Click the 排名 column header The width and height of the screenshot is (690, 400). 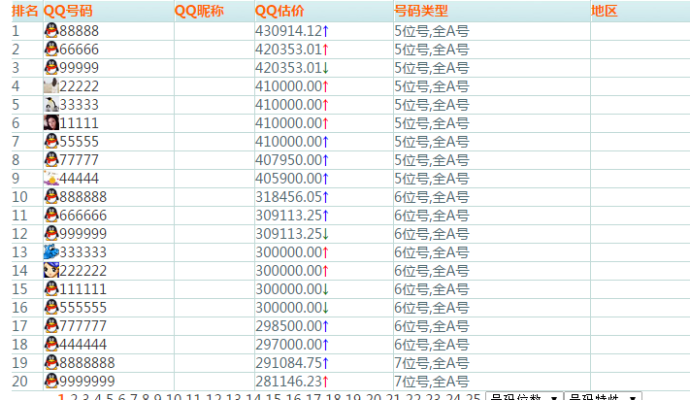coord(25,11)
